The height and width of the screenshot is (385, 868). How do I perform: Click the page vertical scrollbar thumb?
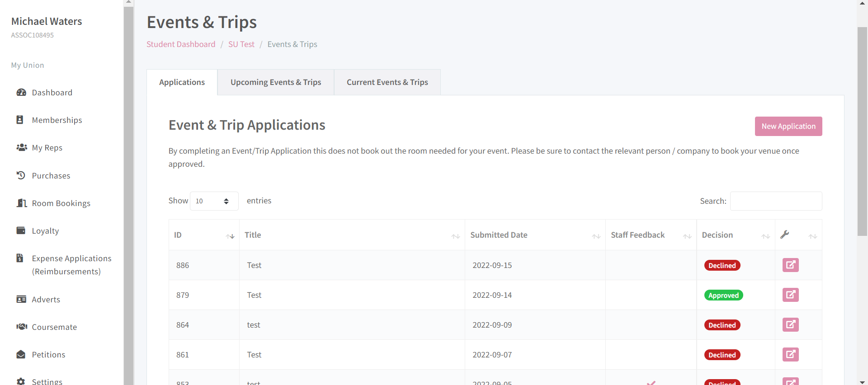point(862,131)
